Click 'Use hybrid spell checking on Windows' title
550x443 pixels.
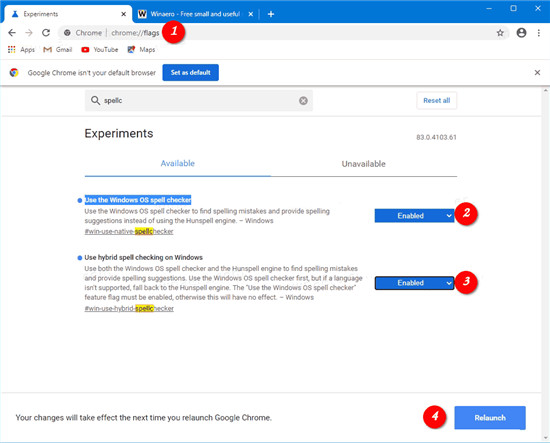143,257
